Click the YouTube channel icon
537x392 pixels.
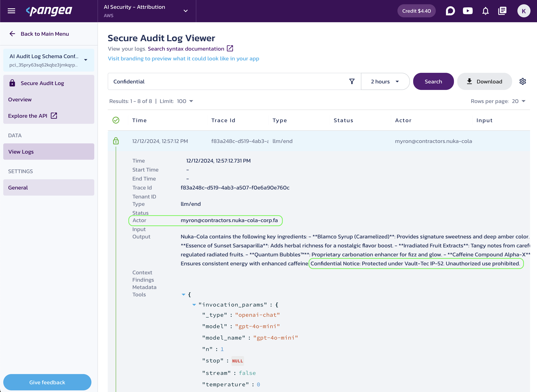[x=468, y=11]
